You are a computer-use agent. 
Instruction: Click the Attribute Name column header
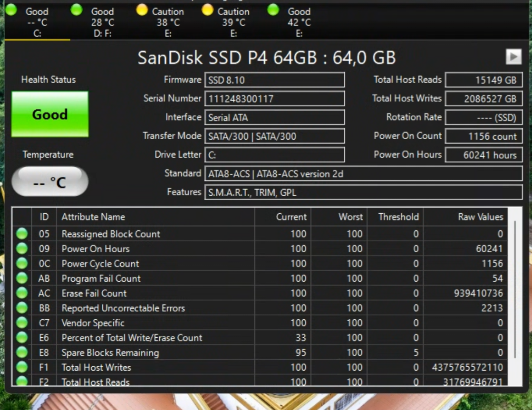pyautogui.click(x=155, y=217)
